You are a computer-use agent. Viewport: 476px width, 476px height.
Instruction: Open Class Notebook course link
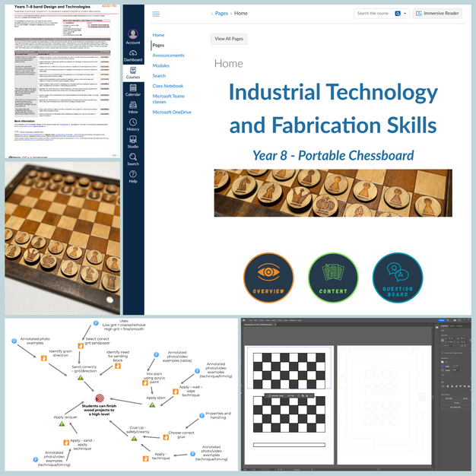pyautogui.click(x=168, y=86)
